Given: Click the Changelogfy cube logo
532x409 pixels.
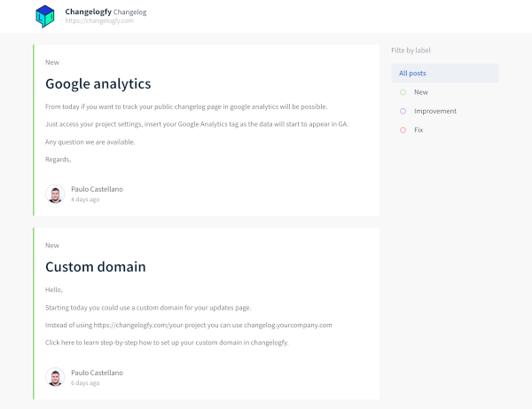Looking at the screenshot, I should click(45, 16).
